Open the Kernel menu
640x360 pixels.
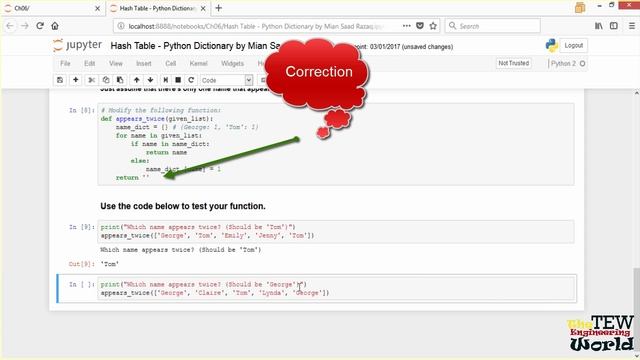tap(198, 64)
